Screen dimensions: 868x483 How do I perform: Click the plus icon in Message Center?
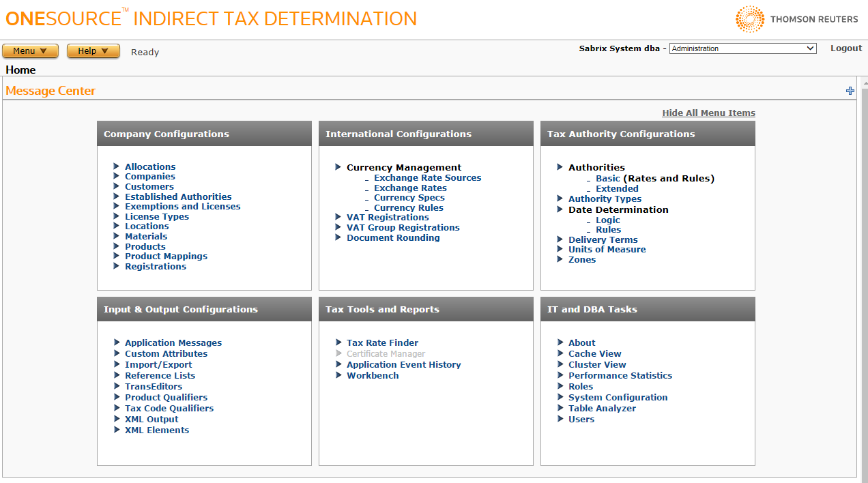850,91
